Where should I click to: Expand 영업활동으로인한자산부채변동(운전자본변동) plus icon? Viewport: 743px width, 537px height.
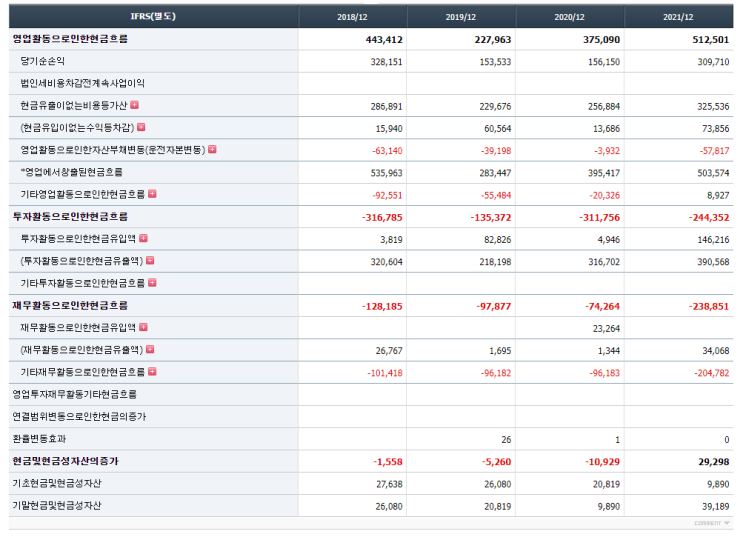tap(212, 149)
